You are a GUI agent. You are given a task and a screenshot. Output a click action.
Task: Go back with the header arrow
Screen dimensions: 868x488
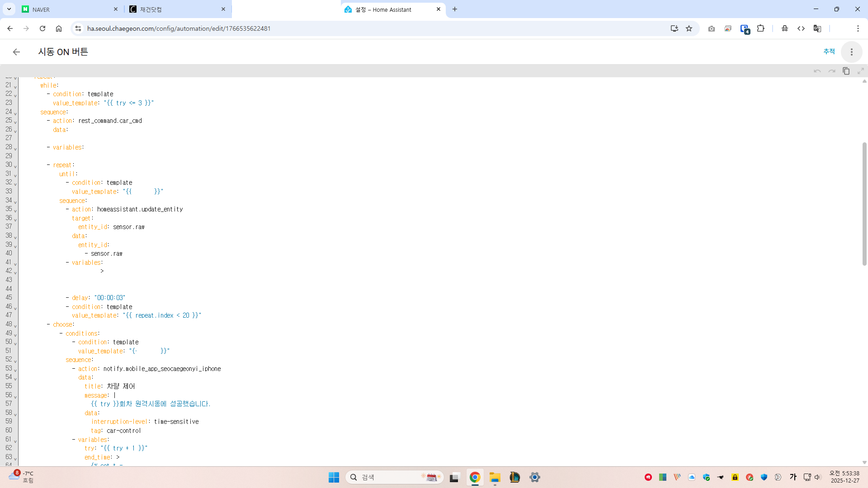coord(16,52)
